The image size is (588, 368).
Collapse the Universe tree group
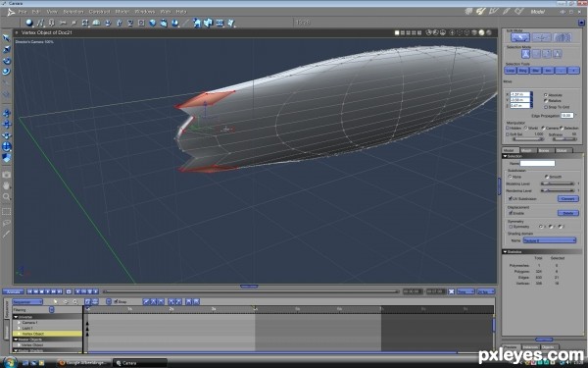pyautogui.click(x=16, y=317)
